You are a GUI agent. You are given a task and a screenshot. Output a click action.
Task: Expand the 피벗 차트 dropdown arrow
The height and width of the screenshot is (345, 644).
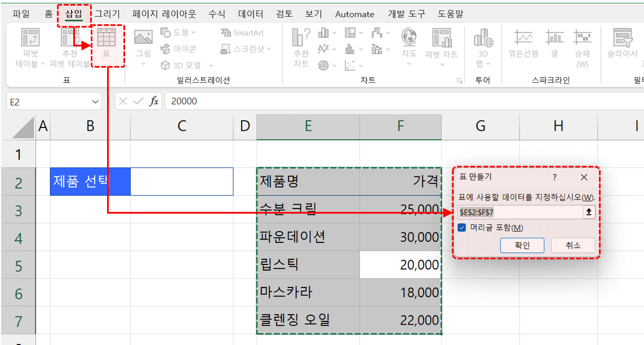[x=442, y=64]
